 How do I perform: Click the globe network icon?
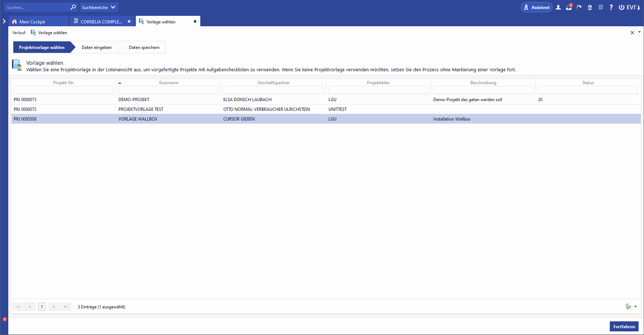tap(590, 7)
